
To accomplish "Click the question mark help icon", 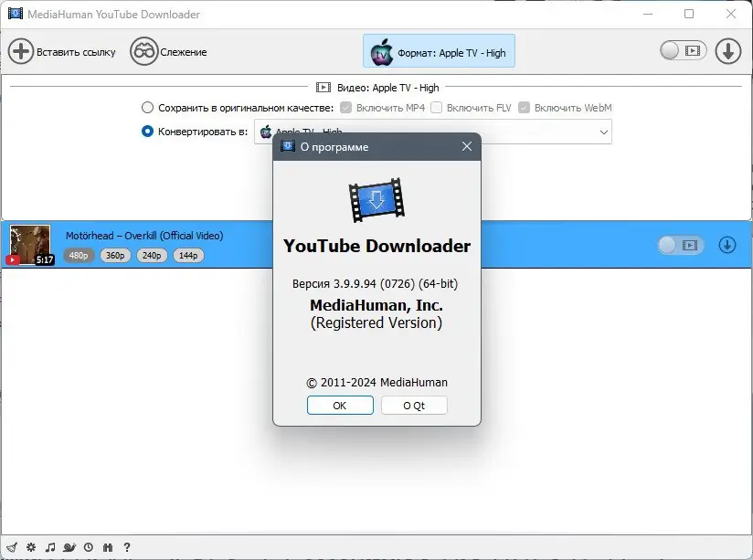I will tap(127, 547).
